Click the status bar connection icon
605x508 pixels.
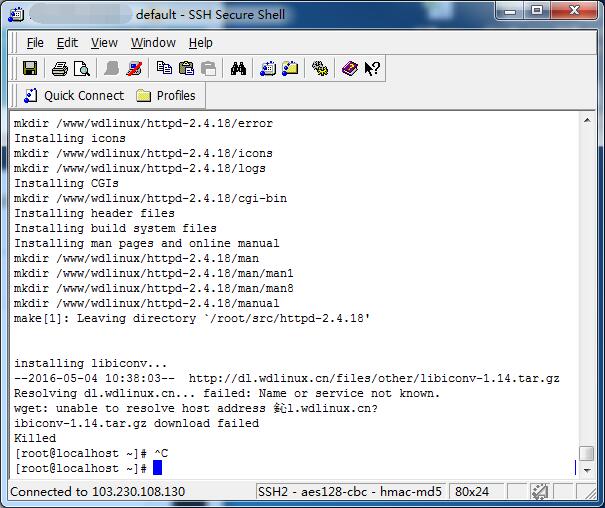tap(540, 492)
